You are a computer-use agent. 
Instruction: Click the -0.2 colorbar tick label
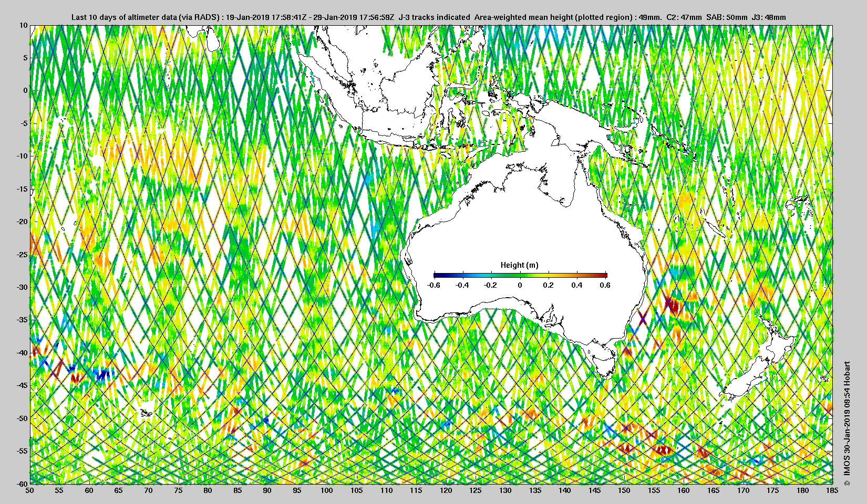click(x=491, y=285)
